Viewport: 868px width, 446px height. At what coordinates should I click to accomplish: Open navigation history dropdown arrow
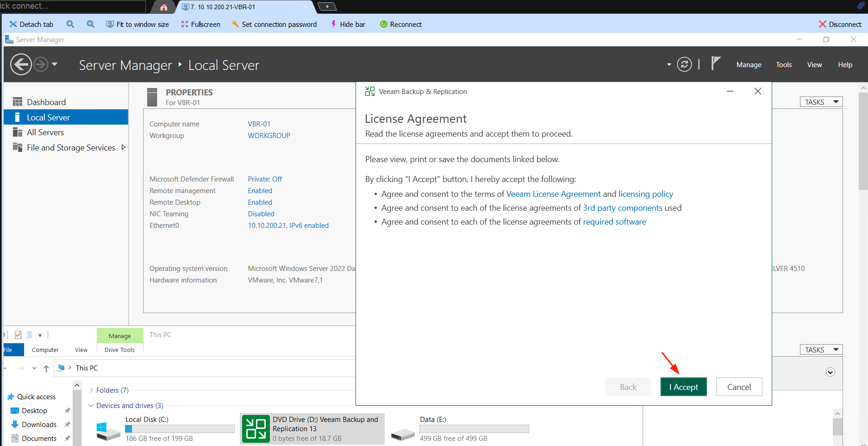[x=55, y=64]
